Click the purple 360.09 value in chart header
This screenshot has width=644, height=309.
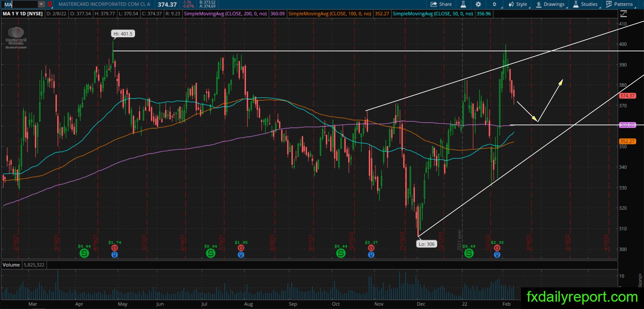pyautogui.click(x=277, y=14)
